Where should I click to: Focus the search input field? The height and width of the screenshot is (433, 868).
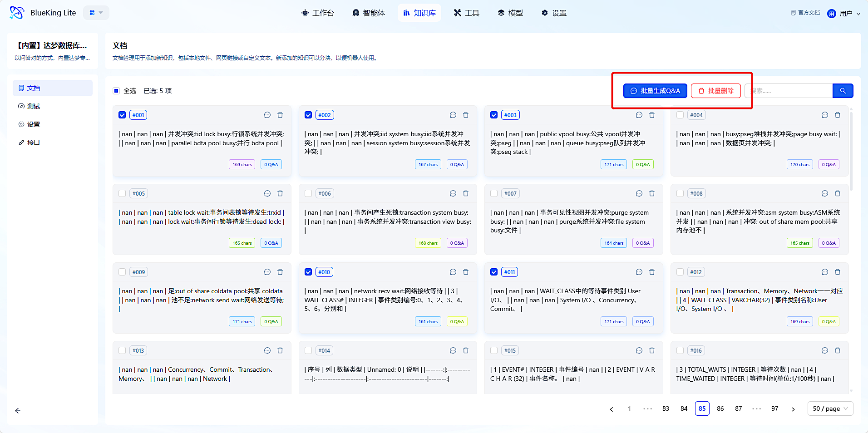(789, 91)
